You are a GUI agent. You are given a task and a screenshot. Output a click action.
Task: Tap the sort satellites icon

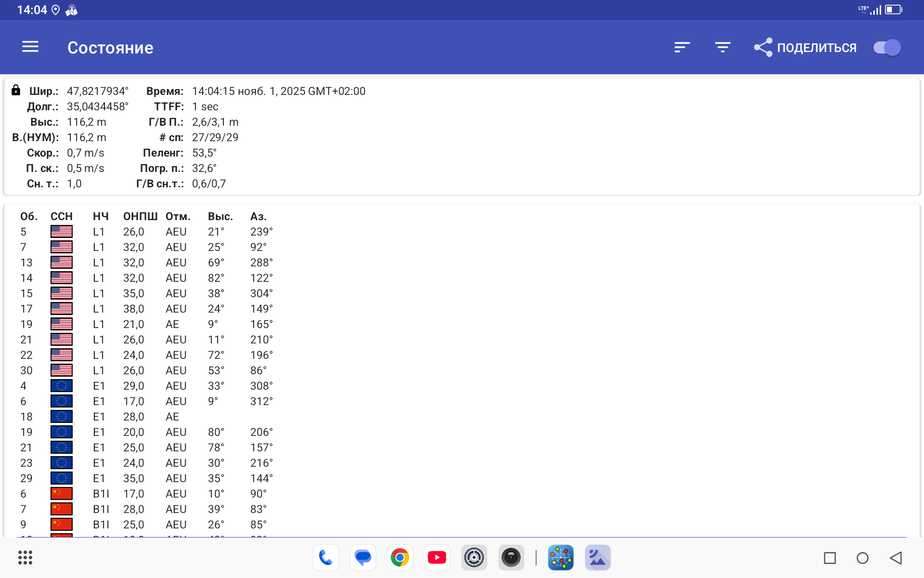[682, 47]
